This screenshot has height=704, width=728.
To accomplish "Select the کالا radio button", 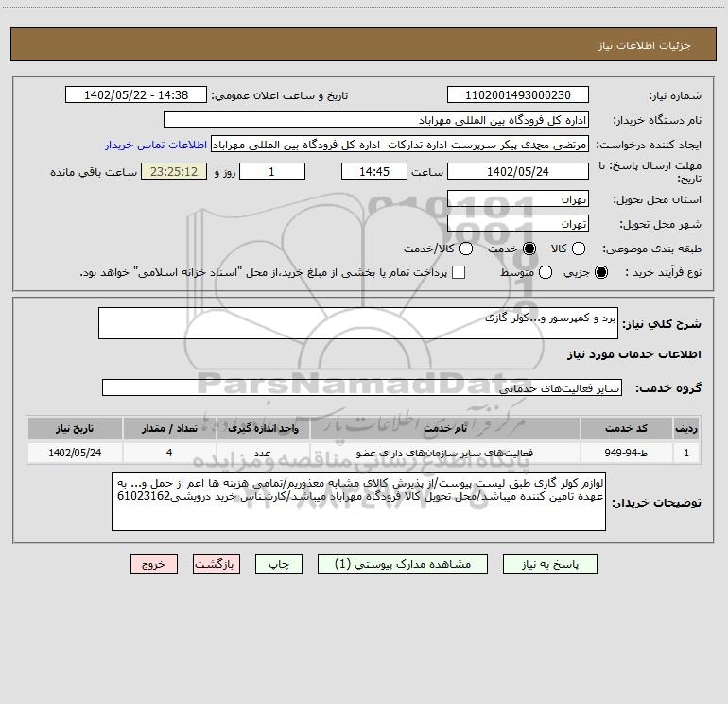I will pyautogui.click(x=579, y=249).
